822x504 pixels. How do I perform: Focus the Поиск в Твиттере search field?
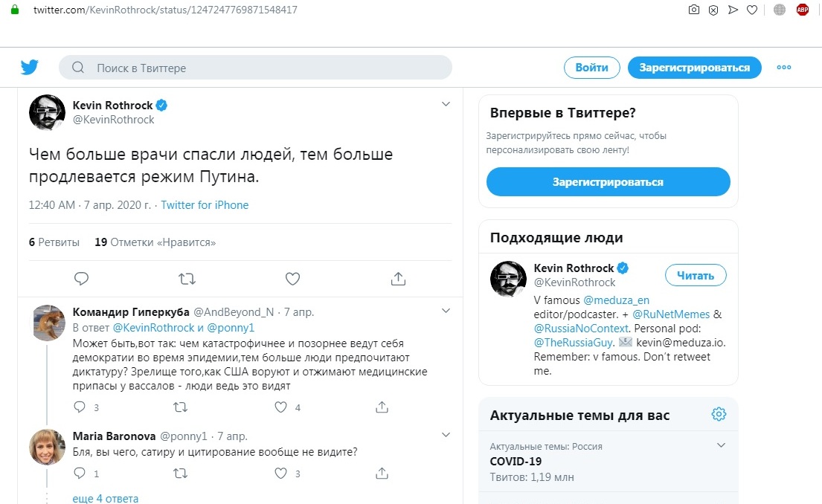(x=255, y=68)
